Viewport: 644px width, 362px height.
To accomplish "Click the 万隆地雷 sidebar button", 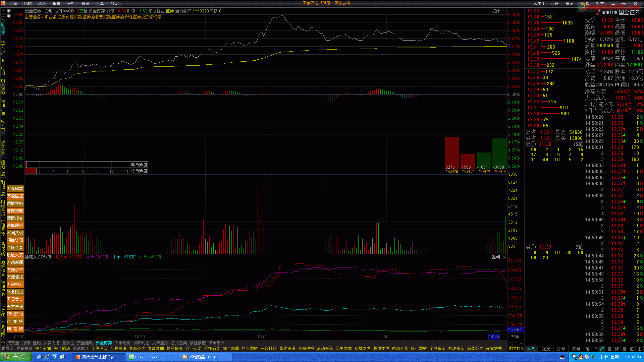I will tap(15, 189).
